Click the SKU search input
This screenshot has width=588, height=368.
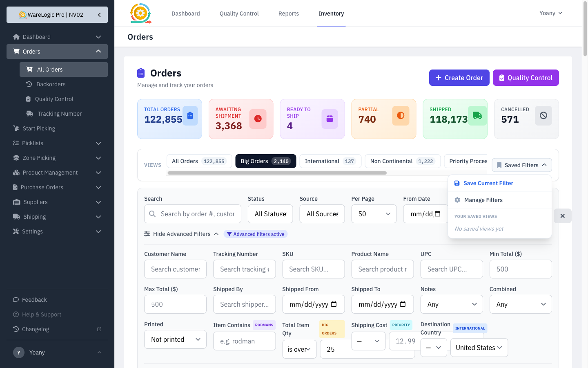(x=314, y=269)
